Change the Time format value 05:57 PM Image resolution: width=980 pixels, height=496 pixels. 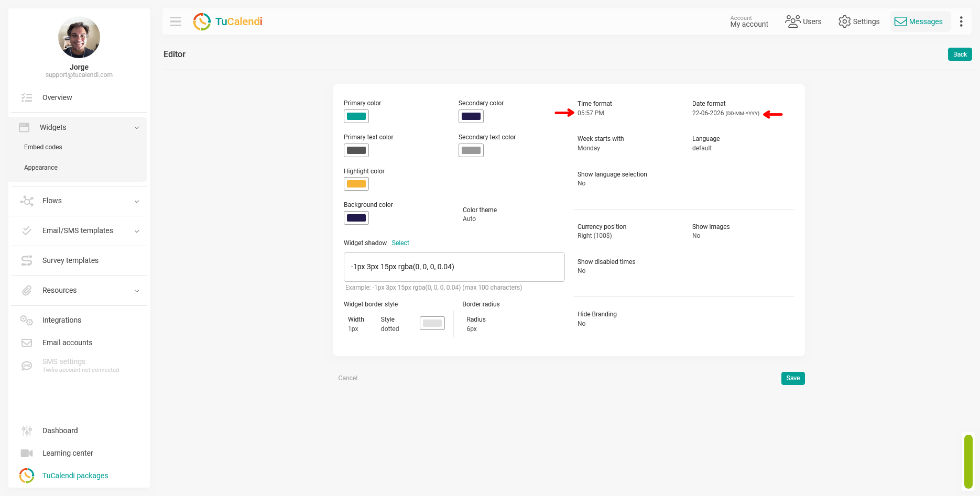coord(591,113)
